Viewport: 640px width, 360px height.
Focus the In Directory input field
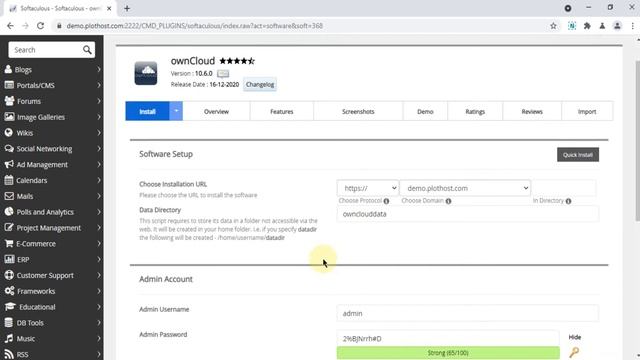coord(564,188)
